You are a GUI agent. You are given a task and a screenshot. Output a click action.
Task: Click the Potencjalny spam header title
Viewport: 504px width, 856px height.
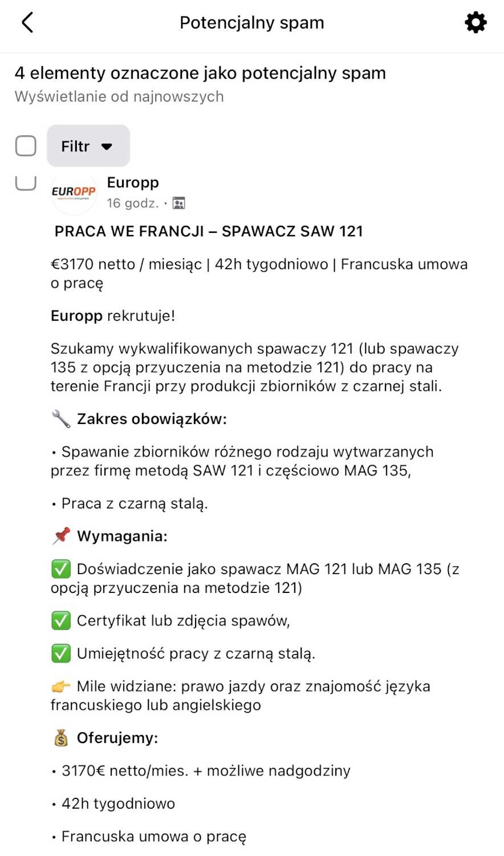pyautogui.click(x=251, y=23)
